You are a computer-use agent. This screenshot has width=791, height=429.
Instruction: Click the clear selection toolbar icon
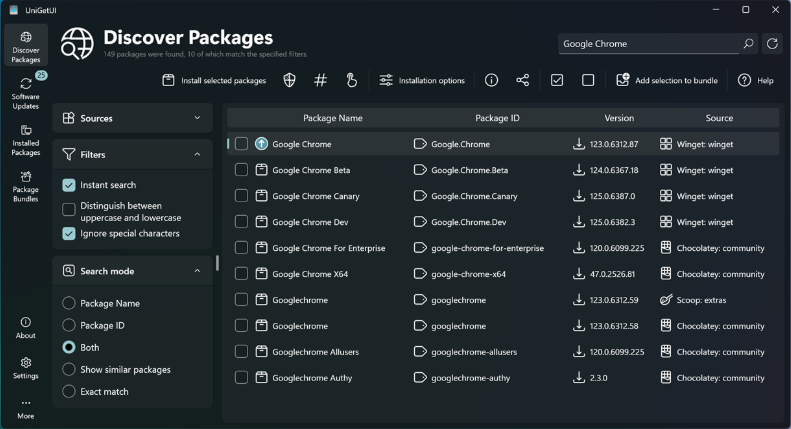[x=588, y=80]
